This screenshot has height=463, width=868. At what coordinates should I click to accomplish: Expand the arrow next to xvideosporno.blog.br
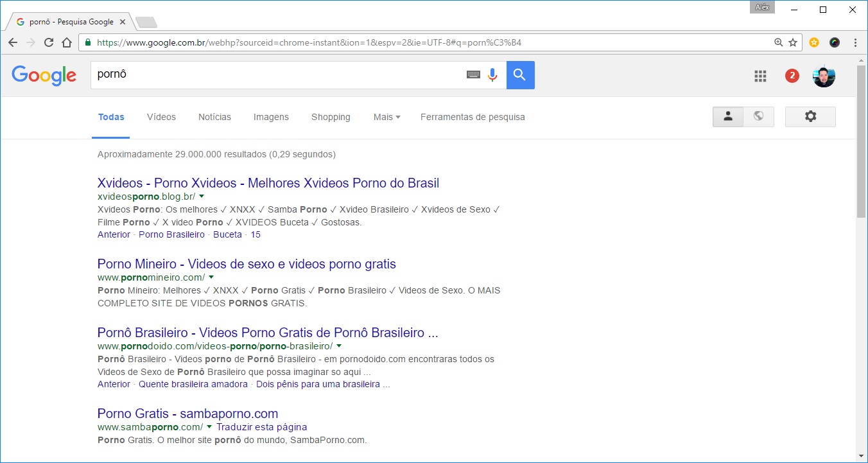[202, 196]
